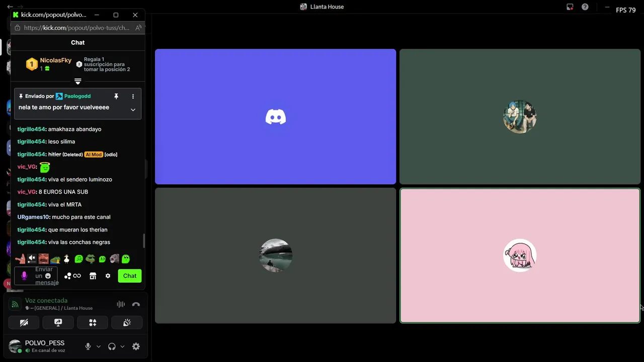Toggle noise suppression waveform icon

pos(121,304)
